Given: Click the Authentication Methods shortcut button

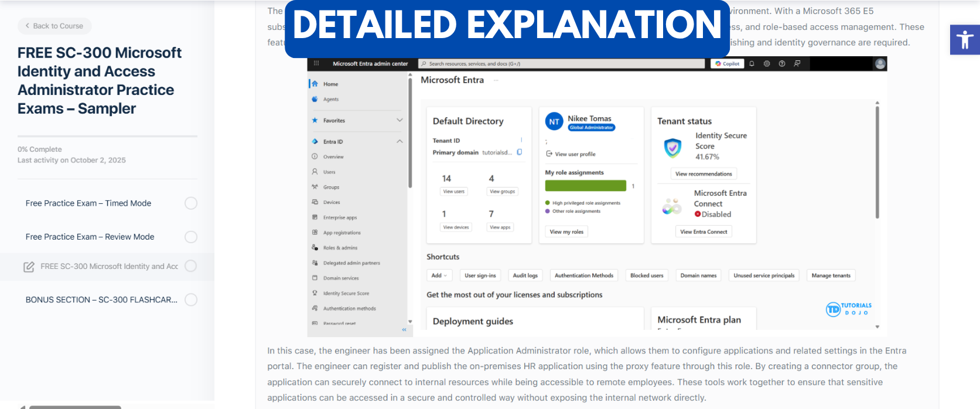Looking at the screenshot, I should [x=584, y=275].
